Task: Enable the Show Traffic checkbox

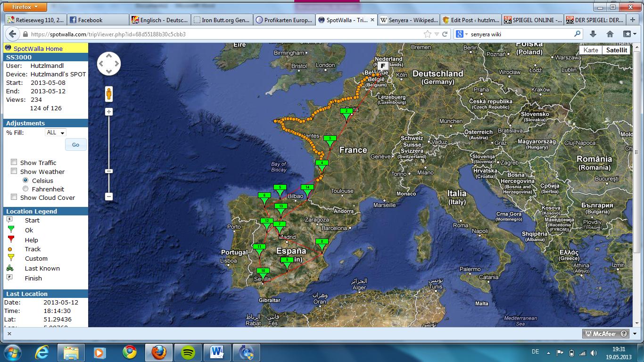Action: pyautogui.click(x=14, y=163)
